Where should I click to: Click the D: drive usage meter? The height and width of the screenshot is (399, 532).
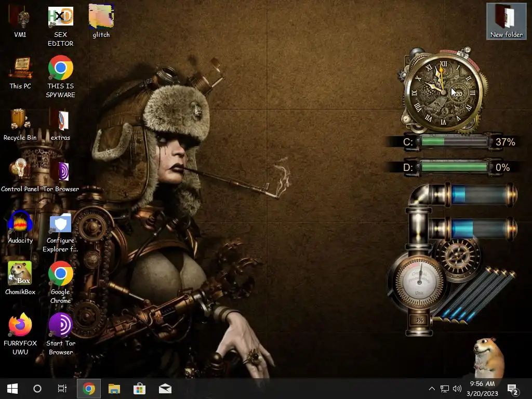pos(453,167)
